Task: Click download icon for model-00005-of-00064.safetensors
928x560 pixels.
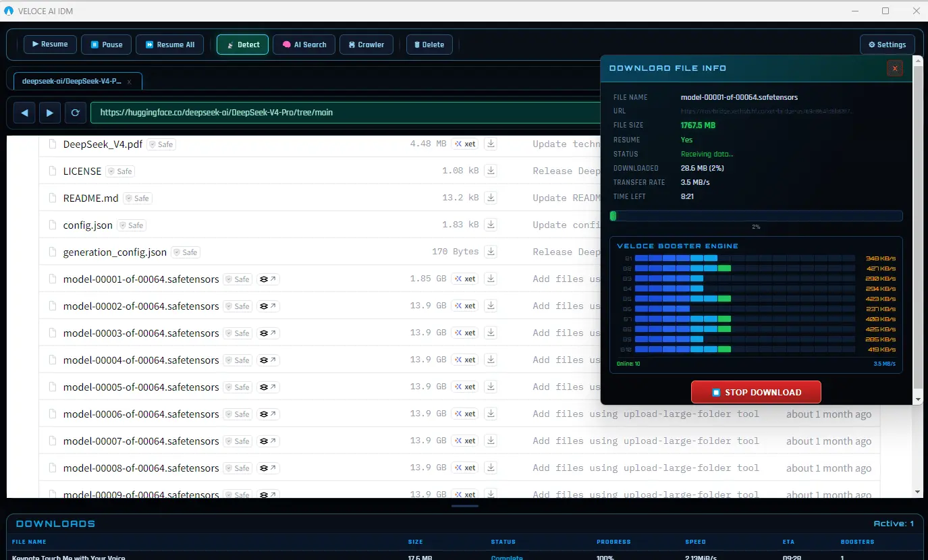Action: click(x=491, y=387)
